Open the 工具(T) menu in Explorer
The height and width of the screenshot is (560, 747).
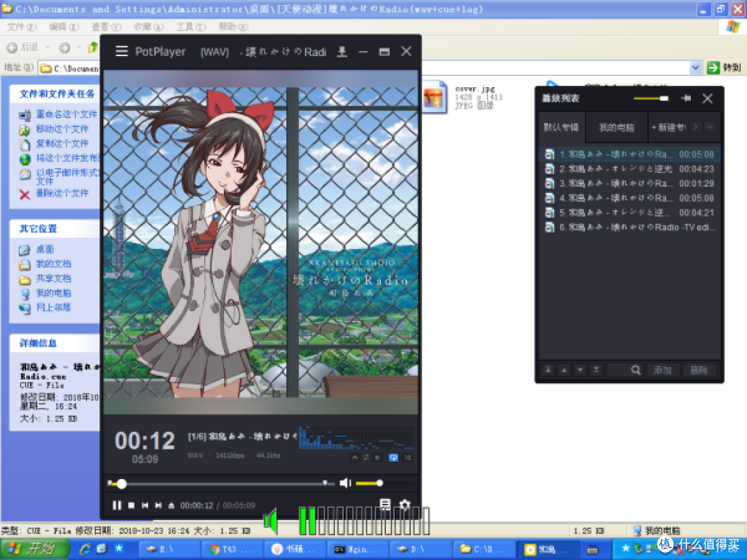click(191, 27)
